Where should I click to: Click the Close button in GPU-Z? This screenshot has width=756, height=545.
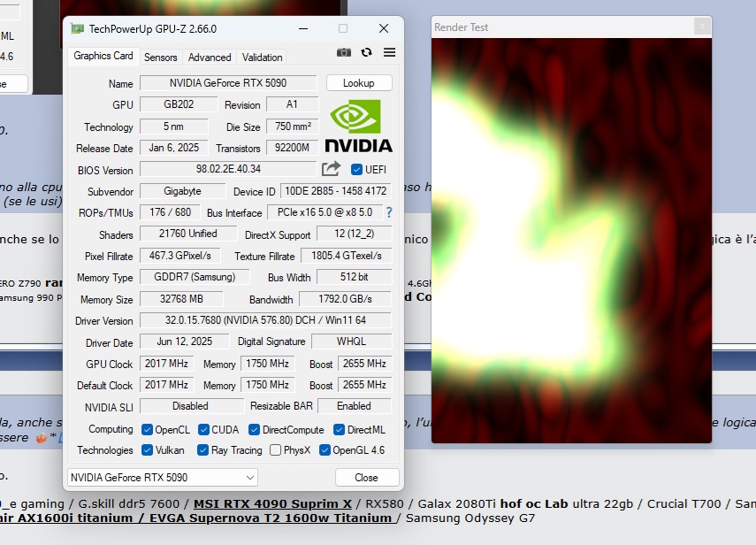[x=366, y=478]
